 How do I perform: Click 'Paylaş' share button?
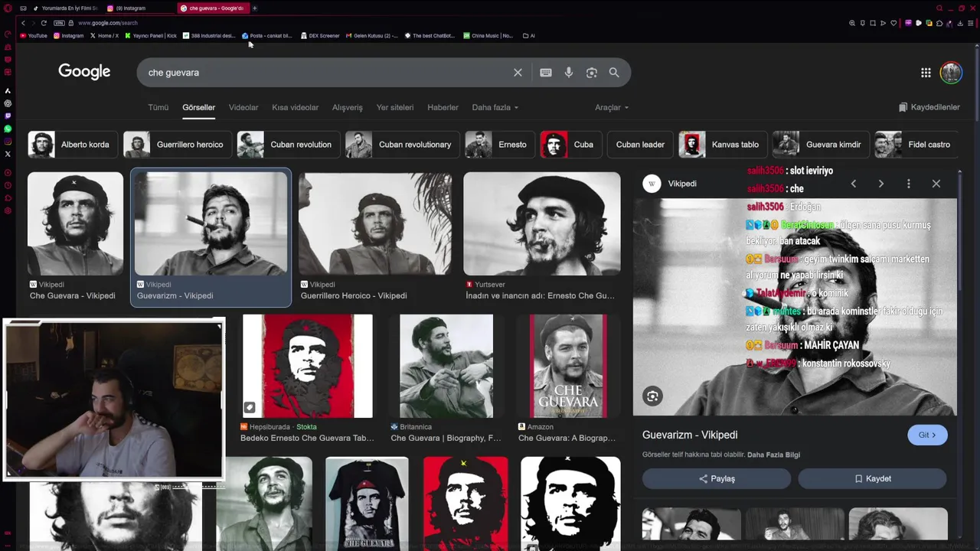click(x=717, y=478)
